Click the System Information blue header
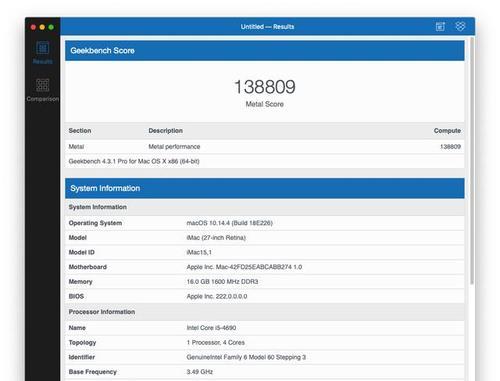 point(265,188)
